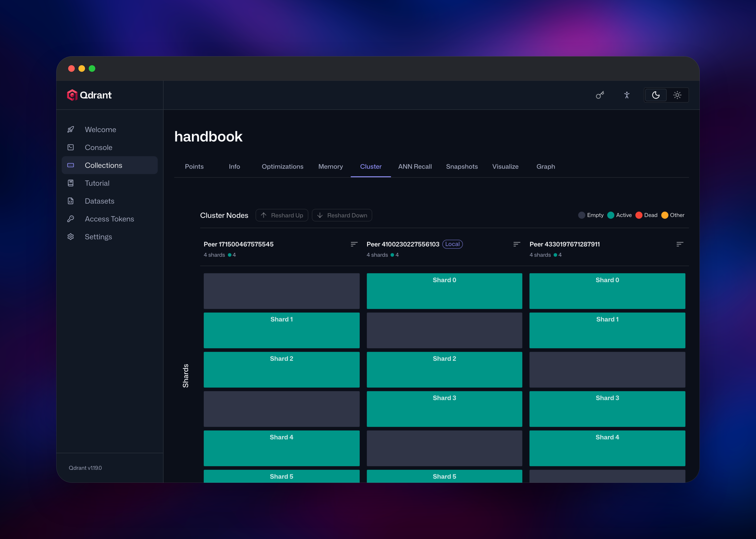Open Tutorial from the sidebar

[110, 183]
